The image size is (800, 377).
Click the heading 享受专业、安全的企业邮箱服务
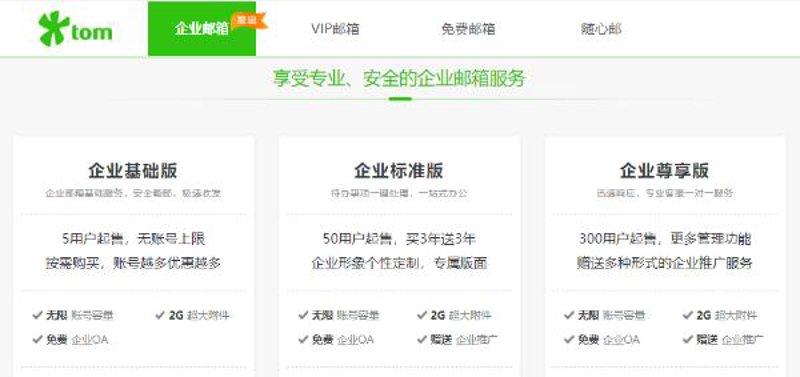pos(399,79)
